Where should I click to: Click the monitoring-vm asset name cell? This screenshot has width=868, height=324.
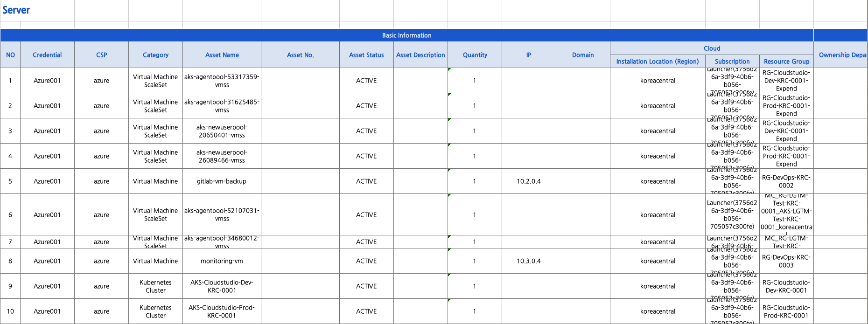[x=222, y=261]
